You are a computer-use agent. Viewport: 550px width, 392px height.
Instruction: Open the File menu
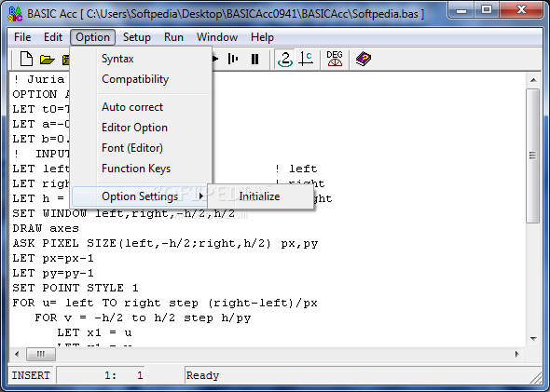click(22, 37)
